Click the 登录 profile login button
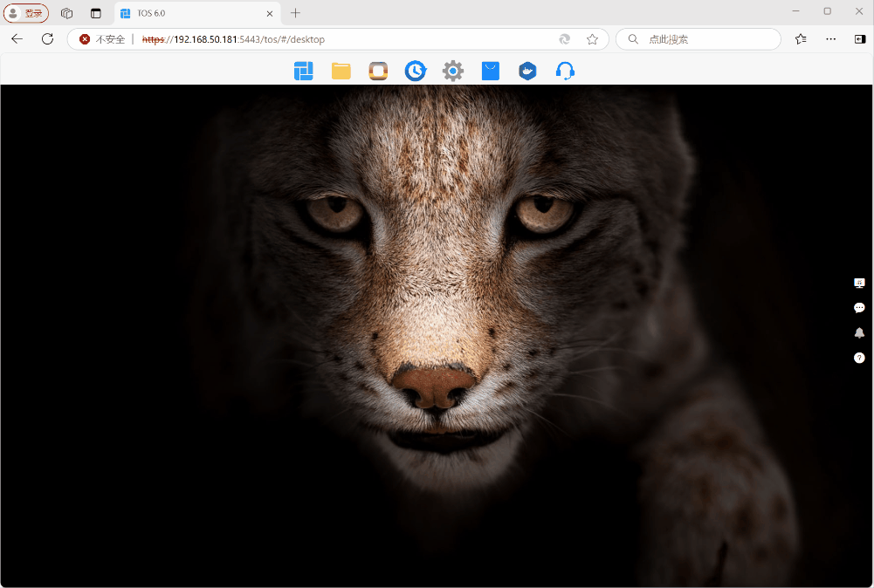This screenshot has width=874, height=588. click(26, 13)
